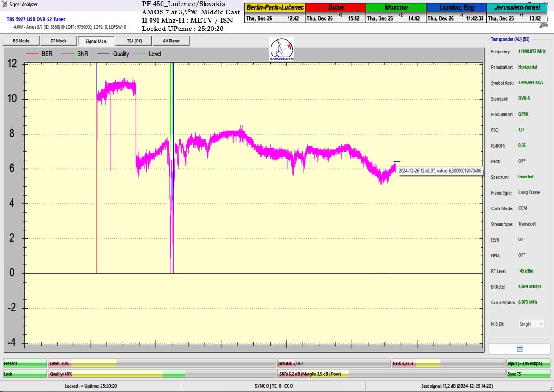Click the Sync TS status indicator
The height and width of the screenshot is (392, 554).
coord(528,374)
